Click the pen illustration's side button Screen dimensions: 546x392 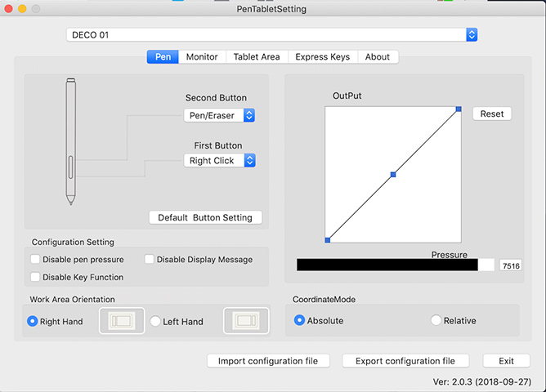(x=70, y=167)
